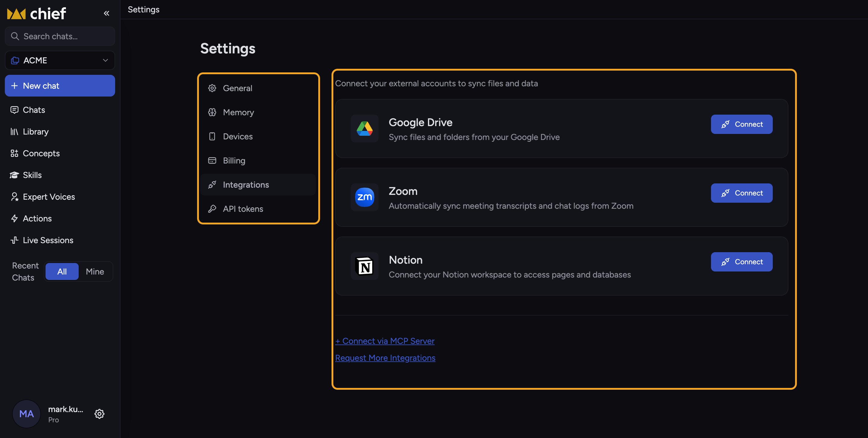Open Live Sessions
Image resolution: width=868 pixels, height=438 pixels.
[x=60, y=240]
